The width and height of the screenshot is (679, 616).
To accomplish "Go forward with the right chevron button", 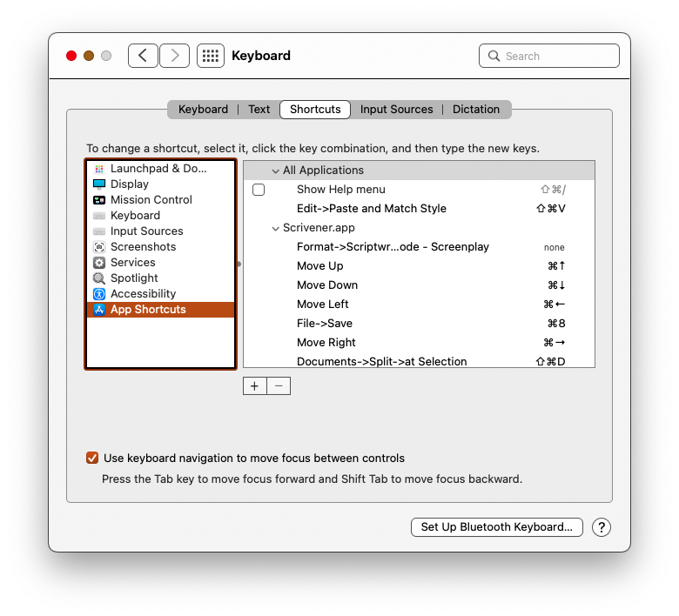I will pyautogui.click(x=174, y=56).
